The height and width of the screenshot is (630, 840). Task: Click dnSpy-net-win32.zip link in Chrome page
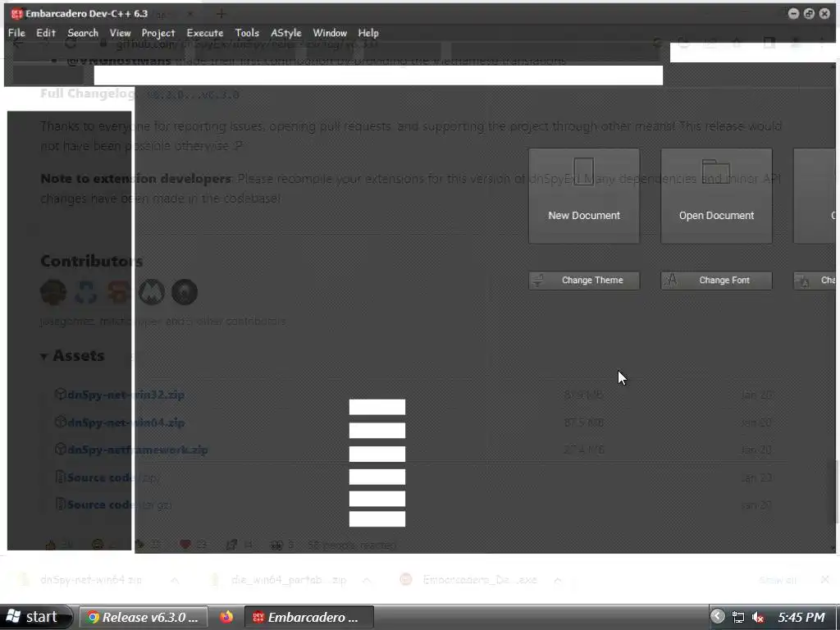tap(126, 395)
